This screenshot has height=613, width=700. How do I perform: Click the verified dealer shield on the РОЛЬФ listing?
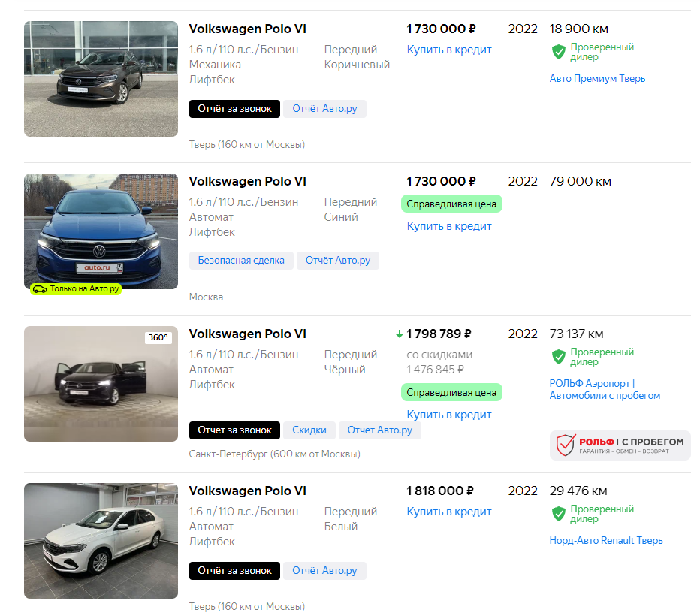pos(558,357)
